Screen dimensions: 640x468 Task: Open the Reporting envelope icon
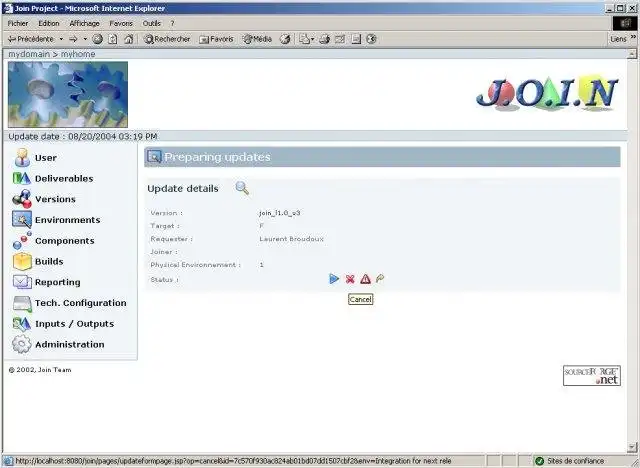(x=22, y=282)
